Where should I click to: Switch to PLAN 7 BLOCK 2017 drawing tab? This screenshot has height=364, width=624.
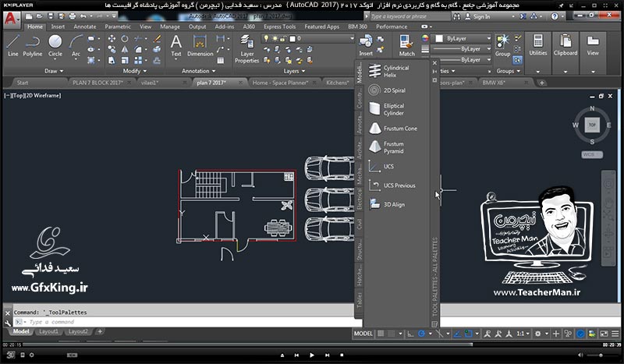(97, 83)
